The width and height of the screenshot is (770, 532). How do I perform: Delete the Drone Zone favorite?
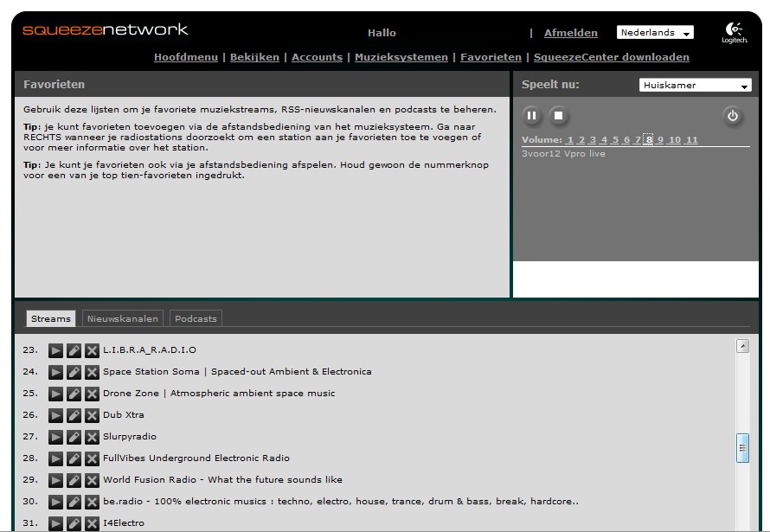92,394
